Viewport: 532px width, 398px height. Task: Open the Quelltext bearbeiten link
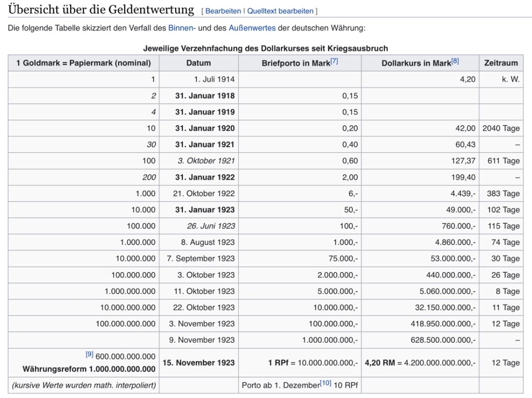point(281,11)
